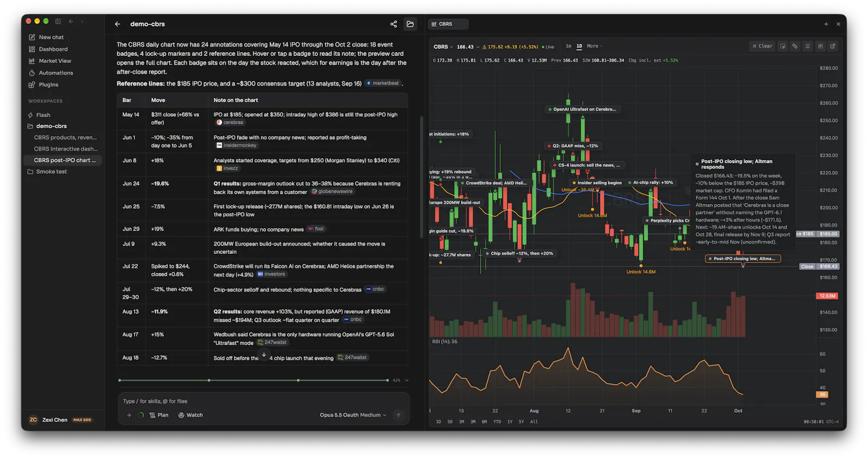Add an attachment with the plus icon

(x=129, y=416)
